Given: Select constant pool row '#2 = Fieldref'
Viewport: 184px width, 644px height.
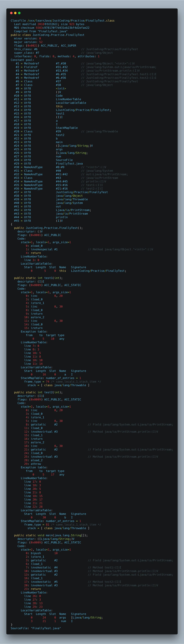Looking at the screenshot, I should click(86, 67).
